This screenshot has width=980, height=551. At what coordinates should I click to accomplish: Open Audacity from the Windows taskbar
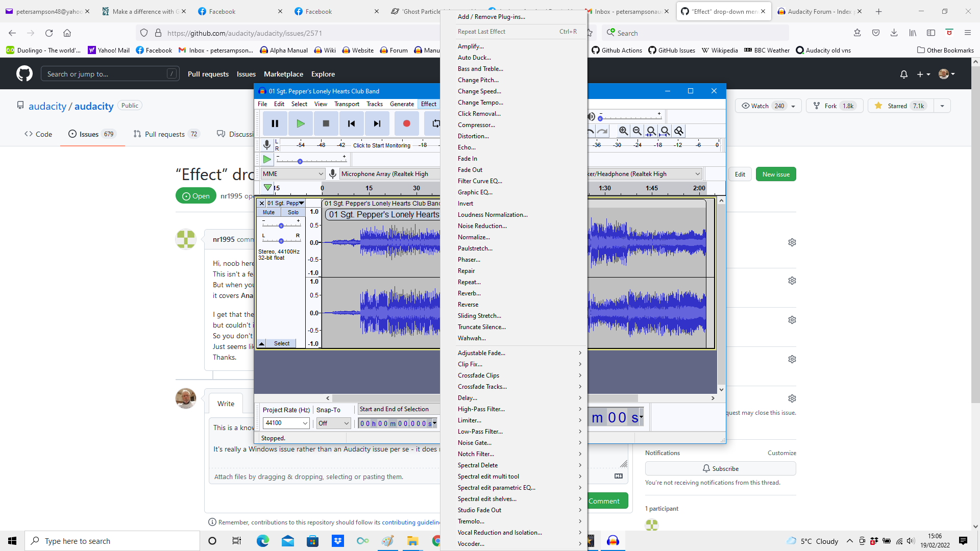613,541
